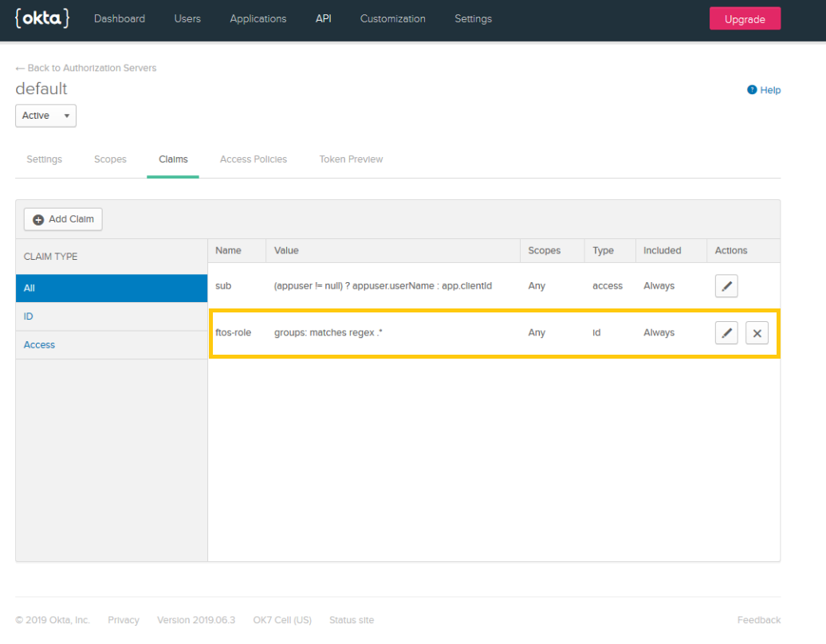Open the Status site link in the footer
This screenshot has height=644, width=826.
click(x=351, y=619)
